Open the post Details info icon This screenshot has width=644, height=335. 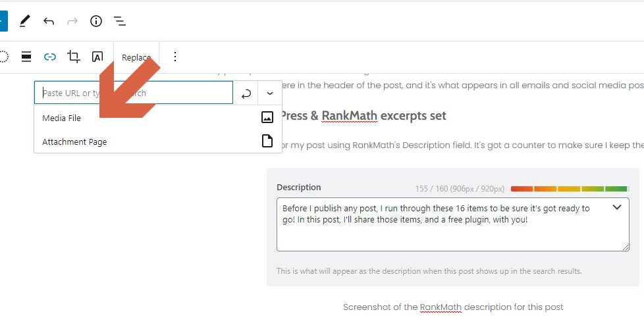point(96,21)
